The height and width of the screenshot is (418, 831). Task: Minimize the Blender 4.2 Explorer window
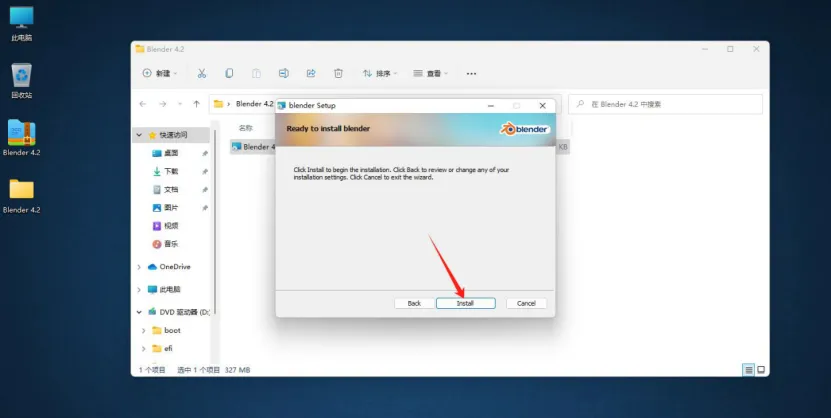705,49
